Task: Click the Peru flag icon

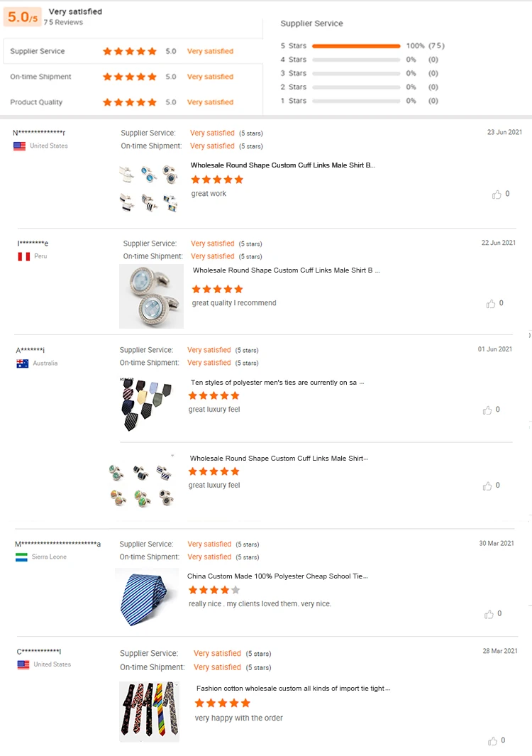Action: coord(23,256)
